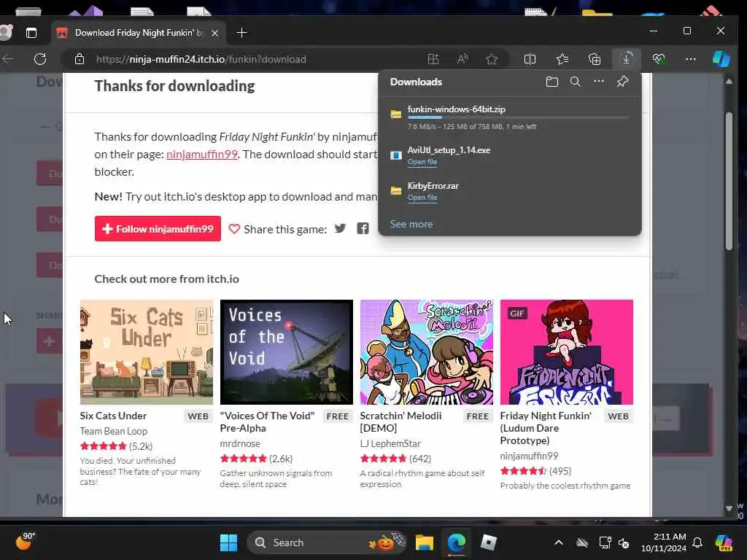This screenshot has height=560, width=747.
Task: Open file link for AviUtl_setup_1.14.exe
Action: tap(422, 162)
